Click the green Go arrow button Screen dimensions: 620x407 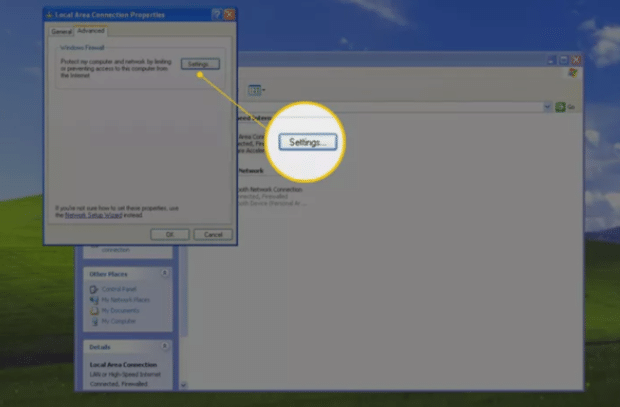pos(560,107)
